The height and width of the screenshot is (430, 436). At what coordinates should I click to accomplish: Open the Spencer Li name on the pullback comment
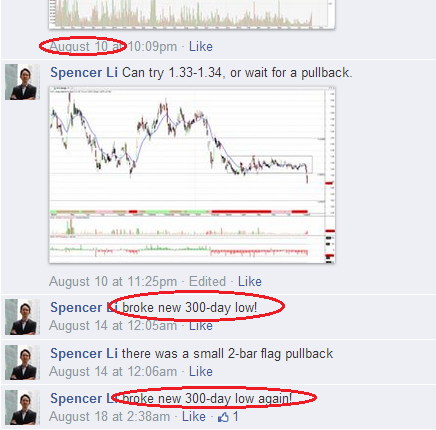84,72
